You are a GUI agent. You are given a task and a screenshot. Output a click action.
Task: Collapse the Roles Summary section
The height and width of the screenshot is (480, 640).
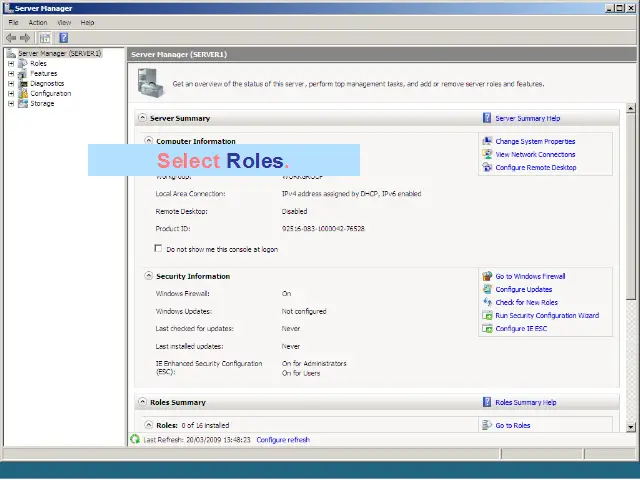pyautogui.click(x=142, y=402)
